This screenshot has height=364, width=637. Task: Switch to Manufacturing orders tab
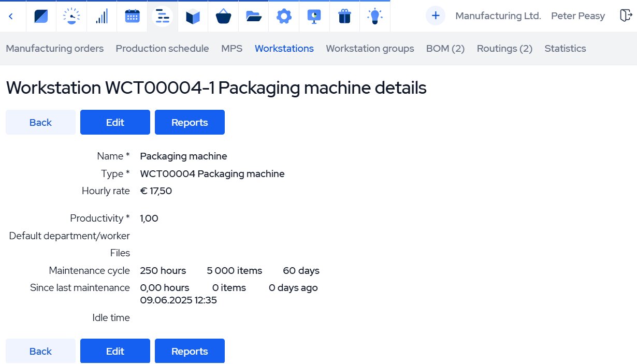pyautogui.click(x=54, y=49)
